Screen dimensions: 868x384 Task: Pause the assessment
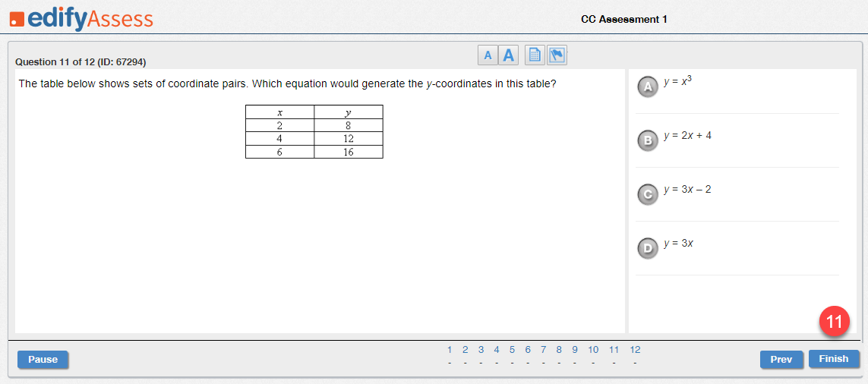click(43, 359)
